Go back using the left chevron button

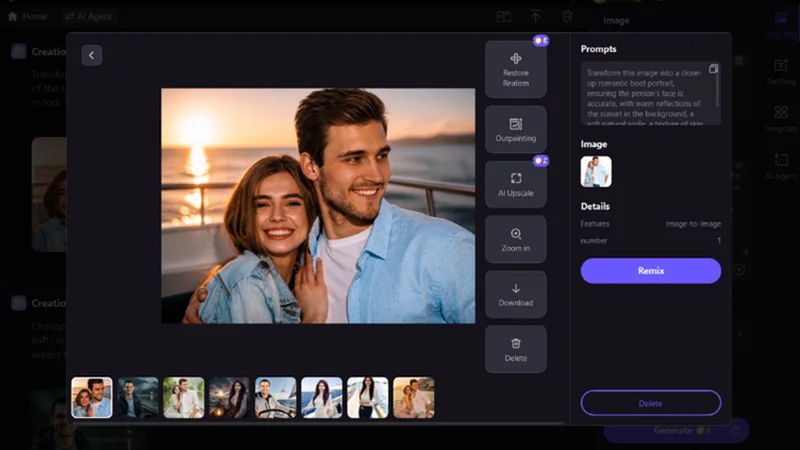point(92,55)
